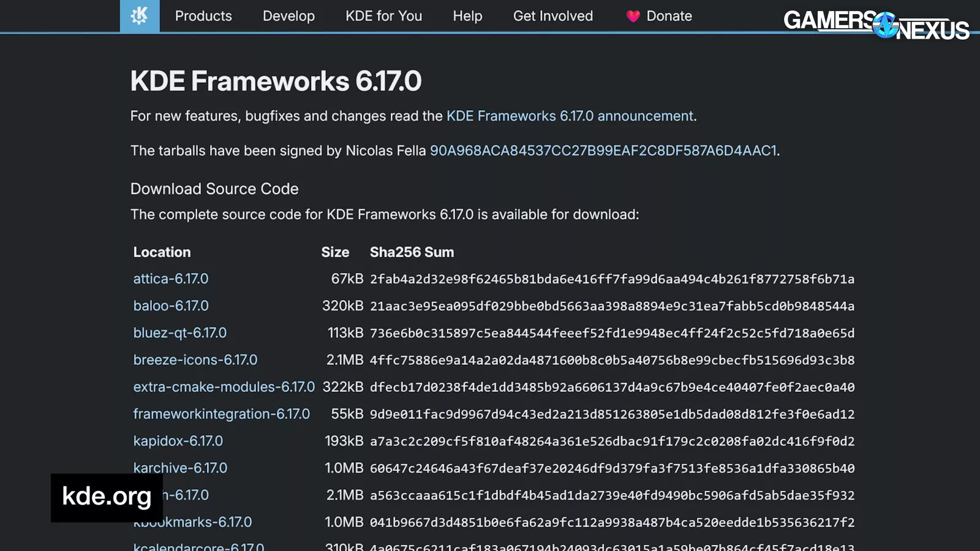Download the attica-6.17.0 tarball

171,279
